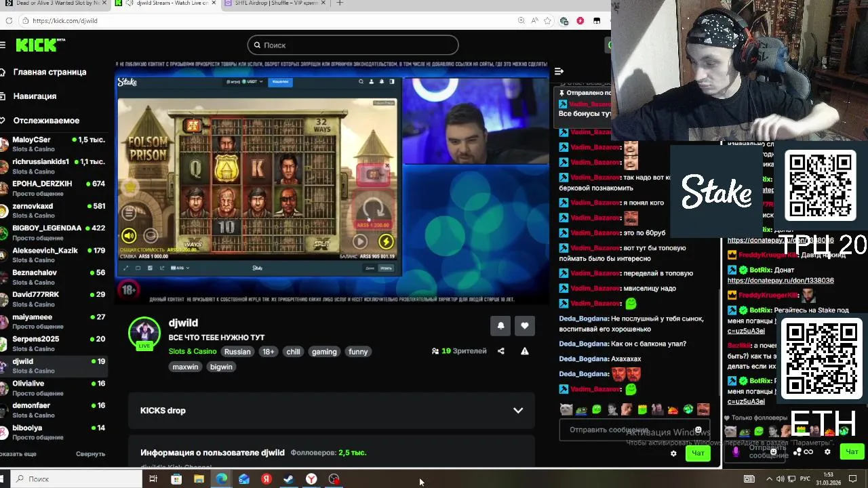The width and height of the screenshot is (868, 488).
Task: Open the emoji picker in chat input
Action: (698, 430)
